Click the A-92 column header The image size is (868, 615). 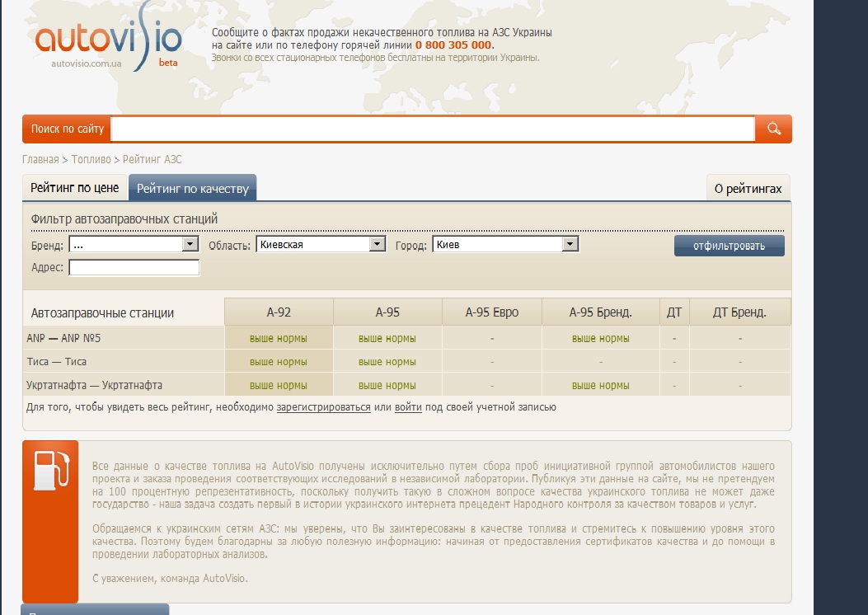279,312
